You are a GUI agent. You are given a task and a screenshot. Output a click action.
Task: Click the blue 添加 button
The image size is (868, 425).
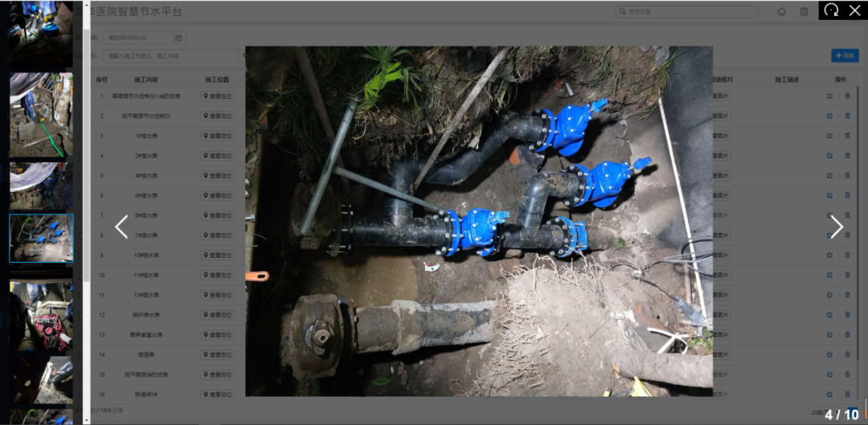coord(845,55)
